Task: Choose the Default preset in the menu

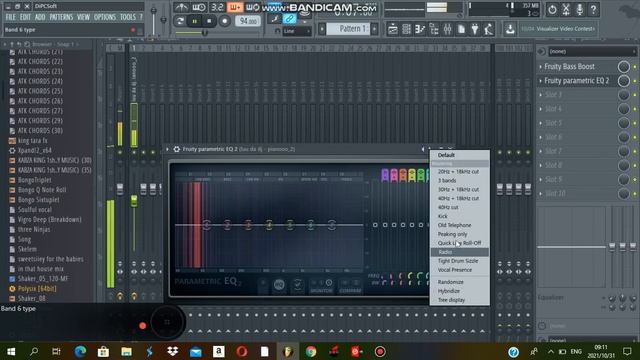Action: pyautogui.click(x=446, y=155)
